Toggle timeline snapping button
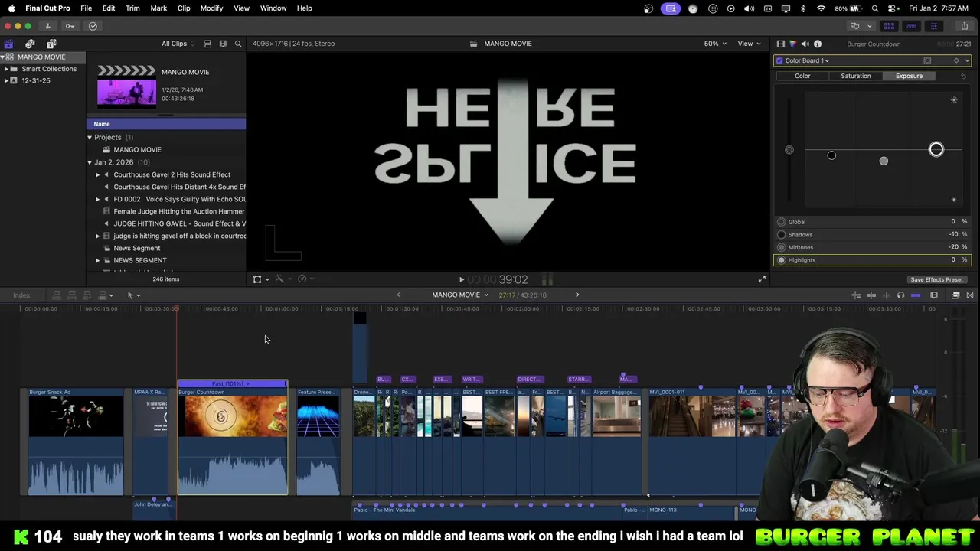This screenshot has width=980, height=551. pos(916,295)
